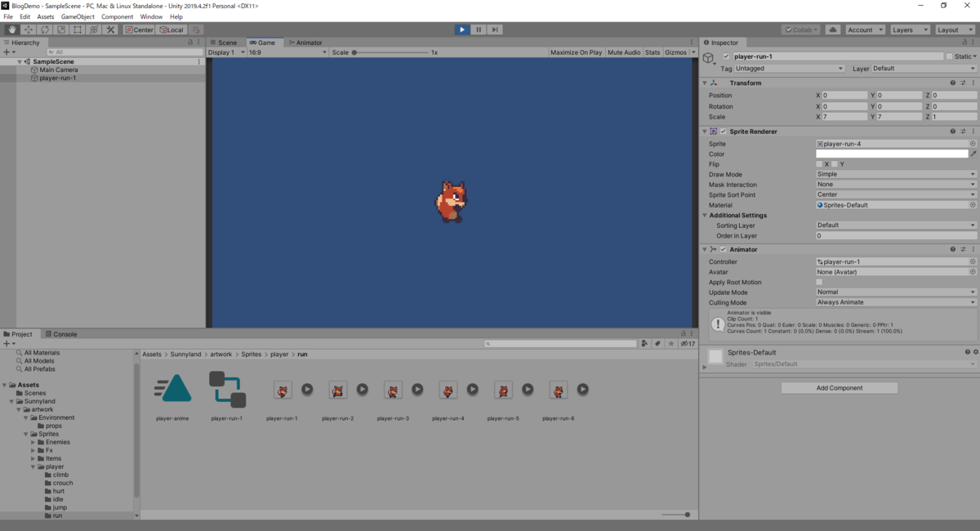Image resolution: width=980 pixels, height=531 pixels.
Task: Open custom editor tools wrench icon
Action: pyautogui.click(x=111, y=29)
